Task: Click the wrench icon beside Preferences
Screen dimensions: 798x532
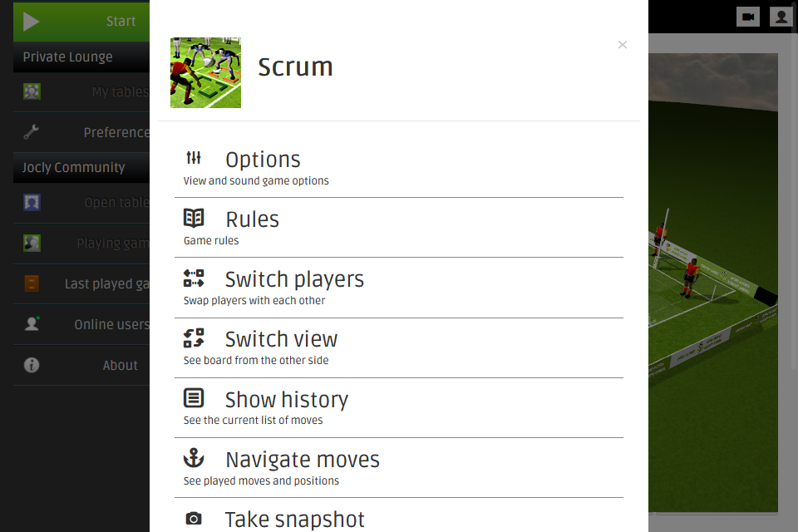Action: click(32, 132)
